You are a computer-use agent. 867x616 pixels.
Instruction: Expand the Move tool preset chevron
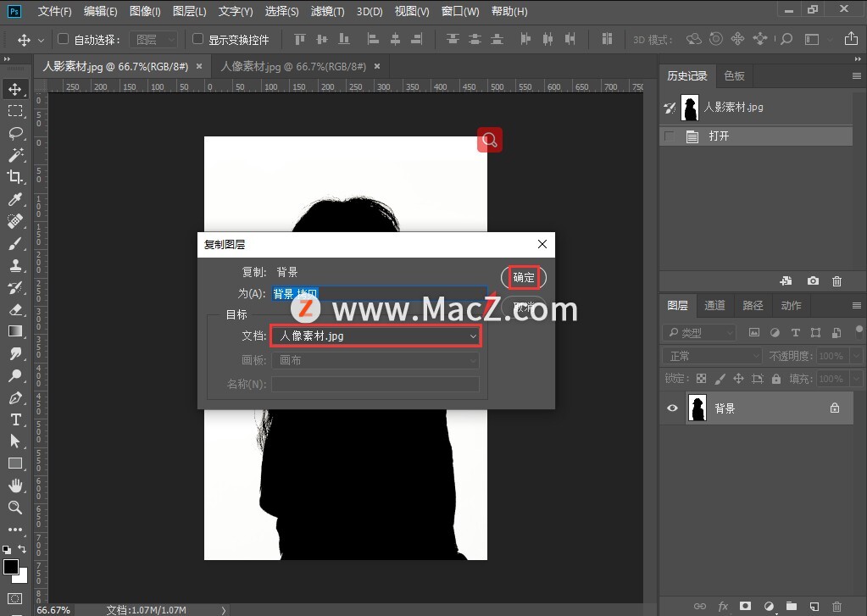click(x=41, y=40)
